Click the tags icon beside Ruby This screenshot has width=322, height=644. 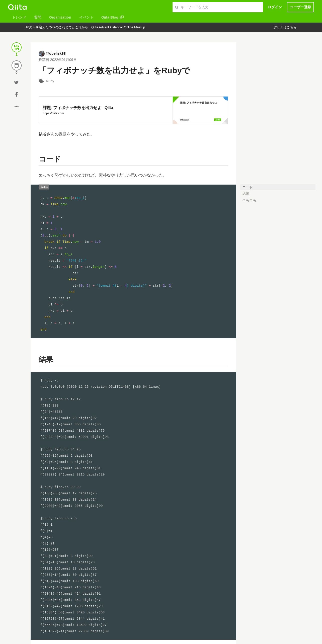point(41,81)
